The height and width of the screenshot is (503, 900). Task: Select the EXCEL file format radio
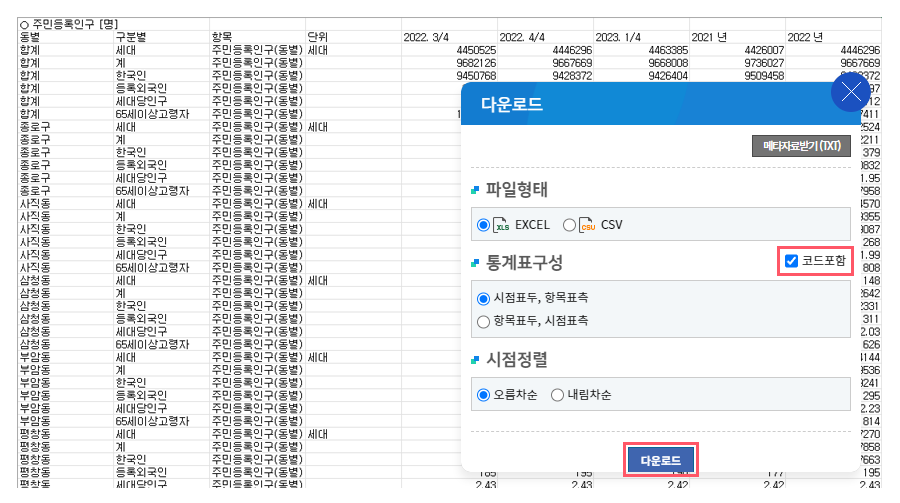click(x=485, y=225)
